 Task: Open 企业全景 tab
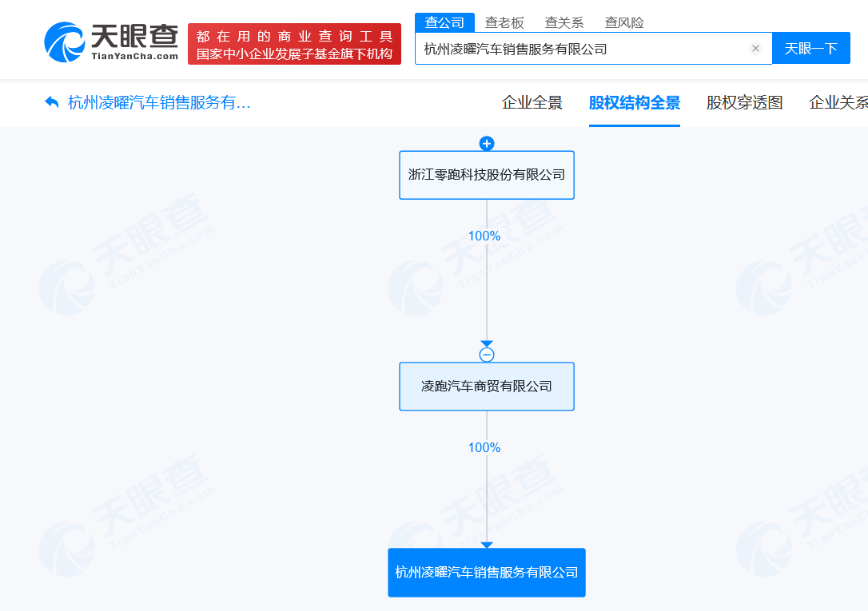coord(532,103)
